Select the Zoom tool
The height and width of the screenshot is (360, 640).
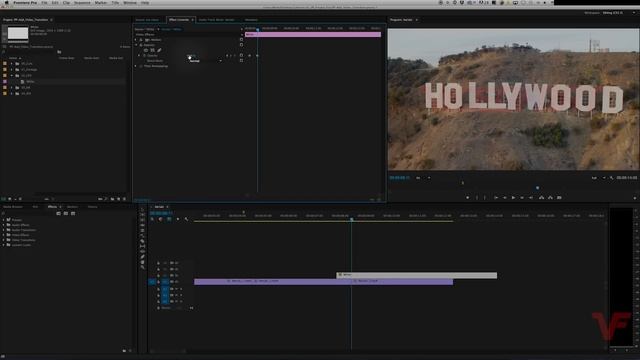[142, 267]
